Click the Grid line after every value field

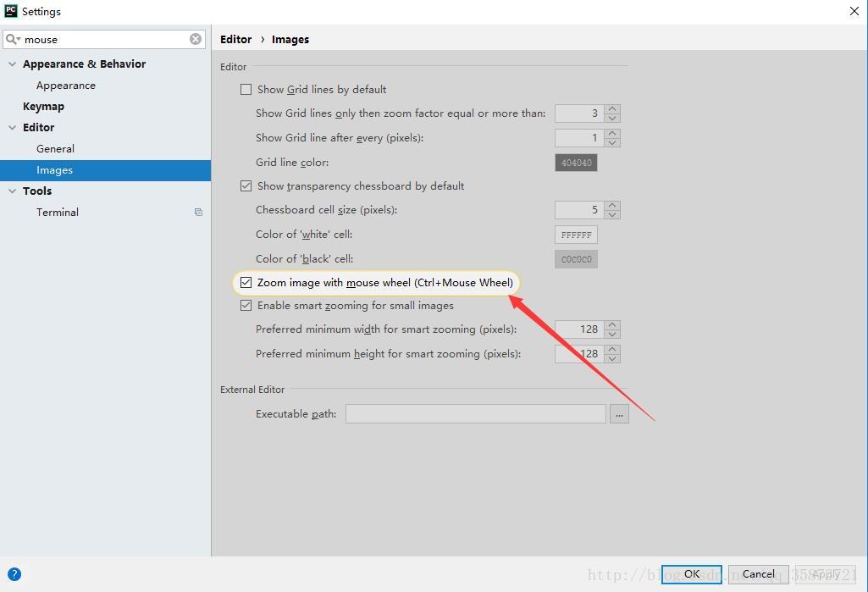coord(579,138)
